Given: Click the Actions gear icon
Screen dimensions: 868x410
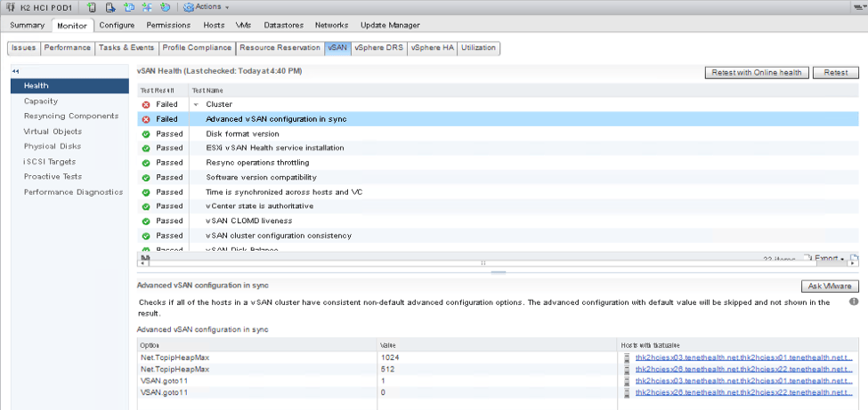Looking at the screenshot, I should tap(188, 7).
